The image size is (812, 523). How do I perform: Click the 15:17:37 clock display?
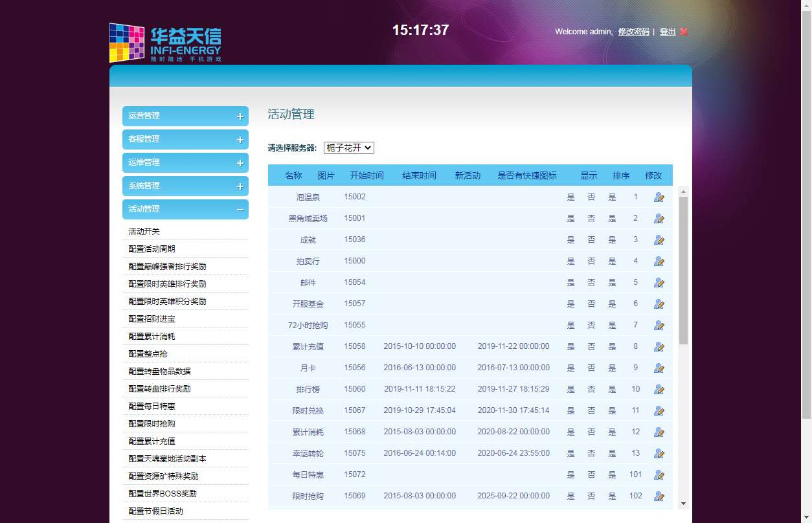(x=420, y=30)
